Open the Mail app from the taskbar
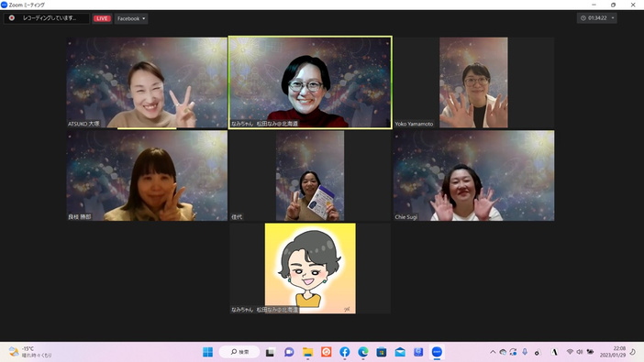 (x=400, y=352)
